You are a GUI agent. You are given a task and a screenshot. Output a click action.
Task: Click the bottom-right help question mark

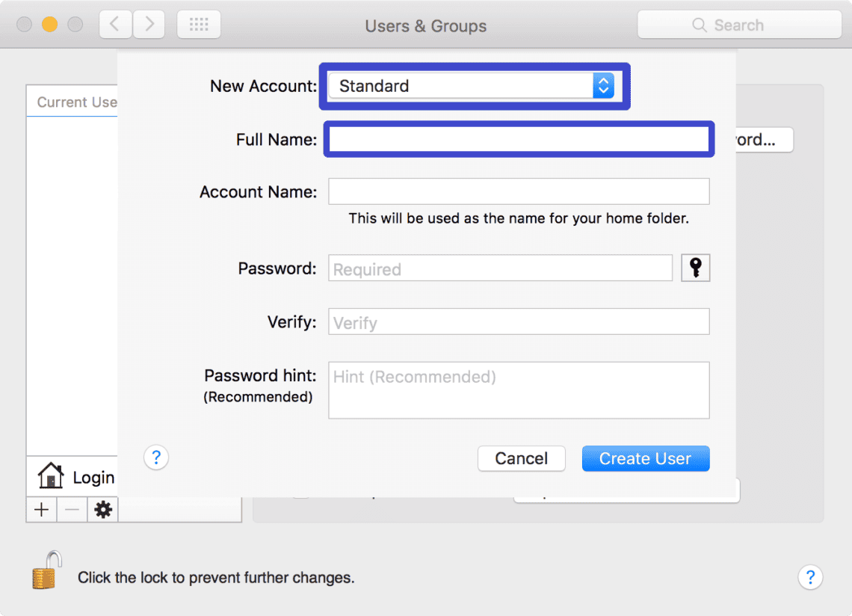tap(810, 577)
